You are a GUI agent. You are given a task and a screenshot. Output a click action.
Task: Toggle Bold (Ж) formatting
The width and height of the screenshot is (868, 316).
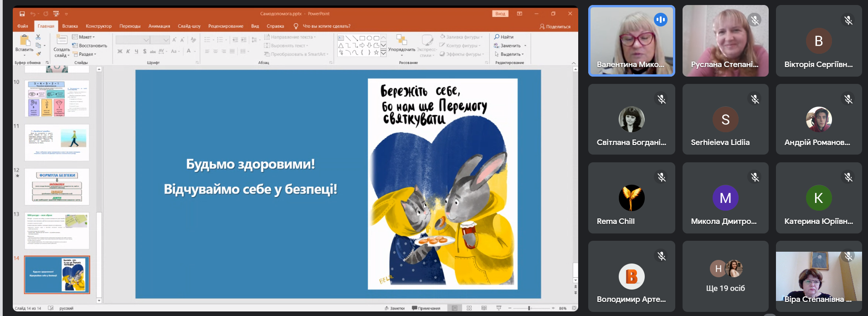[x=120, y=52]
